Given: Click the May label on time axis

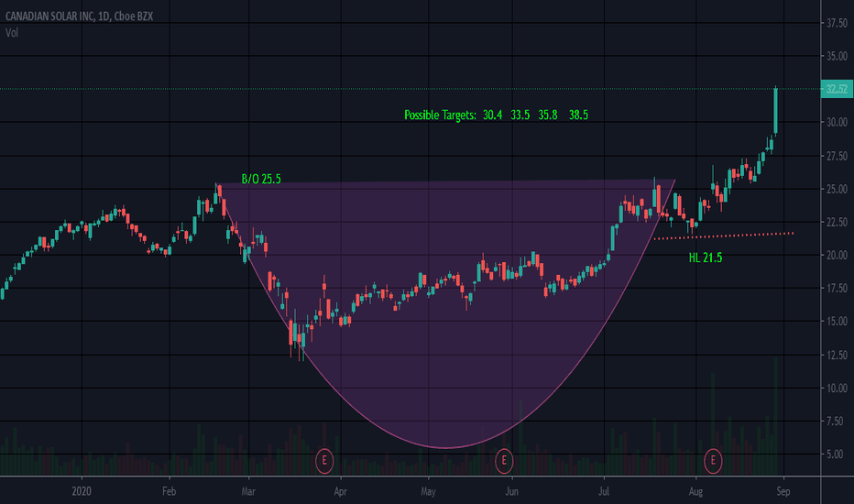Looking at the screenshot, I should (x=428, y=491).
